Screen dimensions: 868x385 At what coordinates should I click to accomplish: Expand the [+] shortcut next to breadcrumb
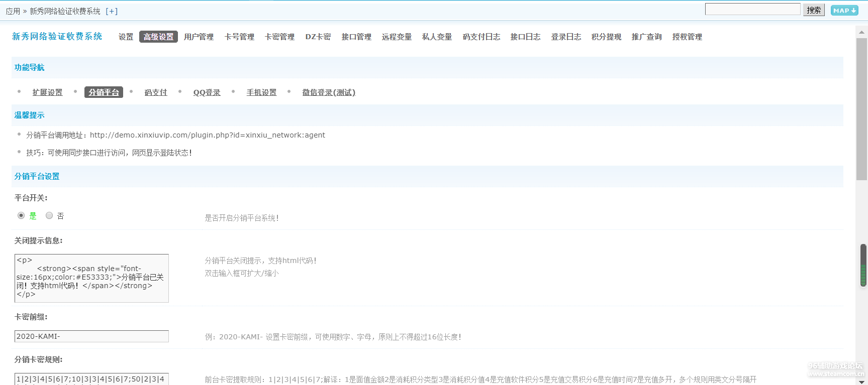pyautogui.click(x=112, y=11)
